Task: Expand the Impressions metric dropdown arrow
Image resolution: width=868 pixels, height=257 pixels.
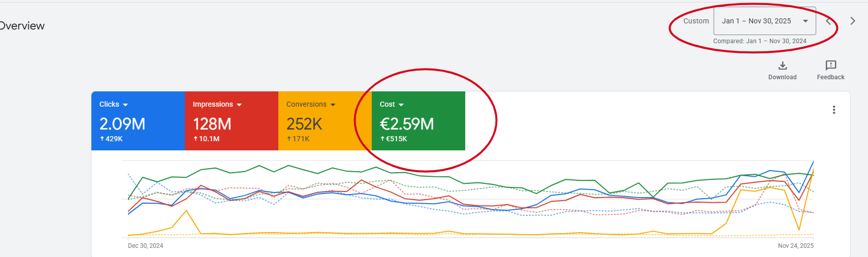Action: tap(239, 105)
